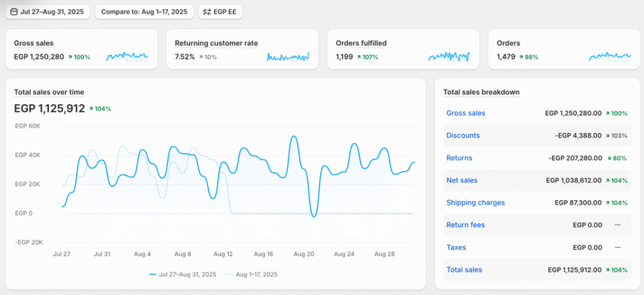This screenshot has height=295, width=644.
Task: Click the currency exchange icon beside EGP E£
Action: pyautogui.click(x=207, y=12)
